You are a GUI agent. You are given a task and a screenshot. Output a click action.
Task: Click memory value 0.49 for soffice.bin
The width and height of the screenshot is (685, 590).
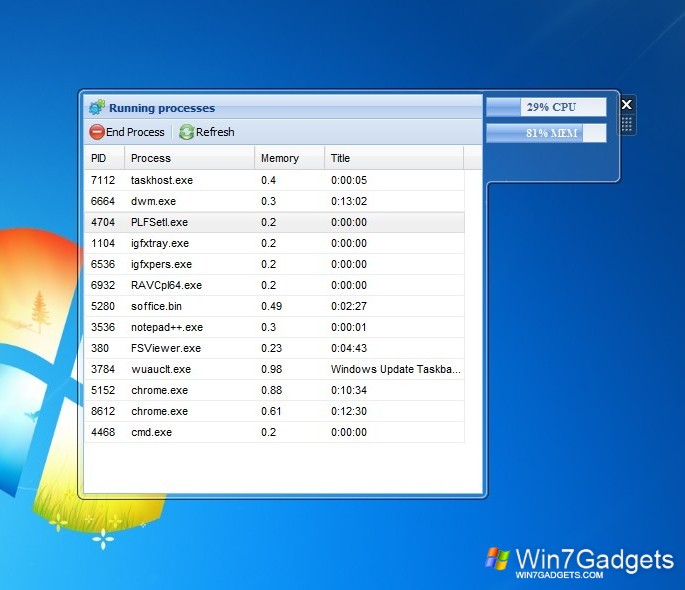coord(271,306)
